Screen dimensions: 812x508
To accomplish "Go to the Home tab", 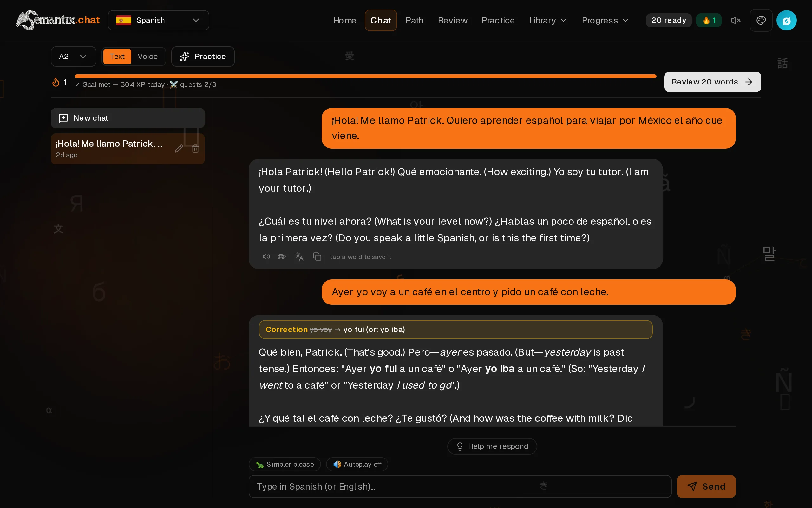I will [x=344, y=20].
